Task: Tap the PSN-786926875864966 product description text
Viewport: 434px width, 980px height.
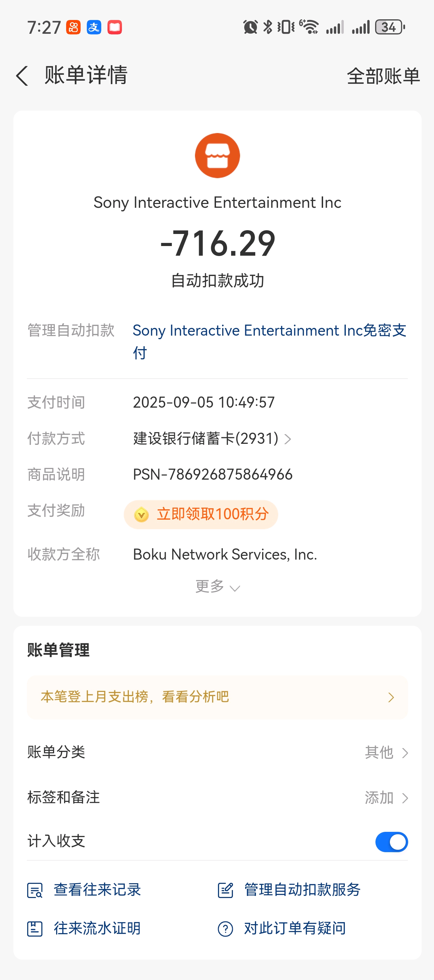Action: [213, 474]
